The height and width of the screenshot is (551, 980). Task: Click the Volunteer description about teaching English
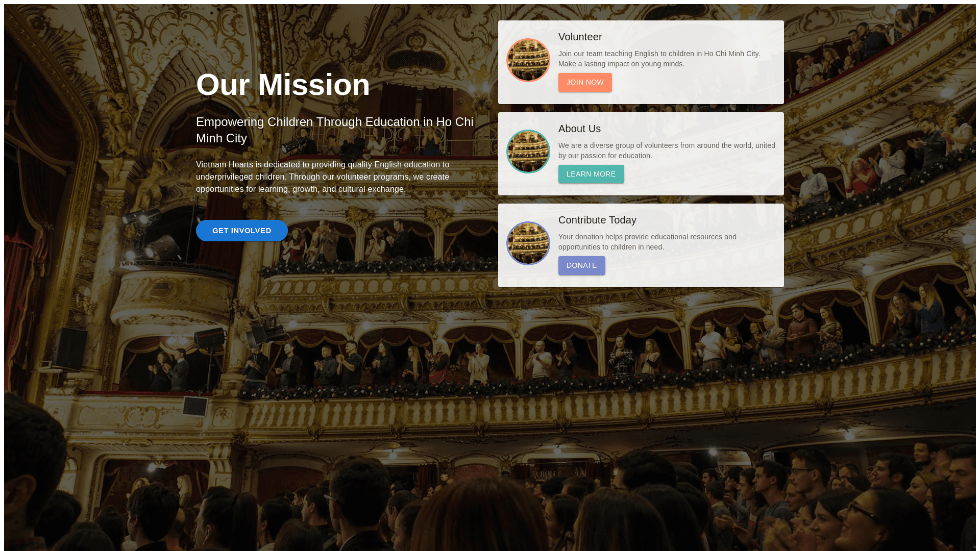[659, 59]
